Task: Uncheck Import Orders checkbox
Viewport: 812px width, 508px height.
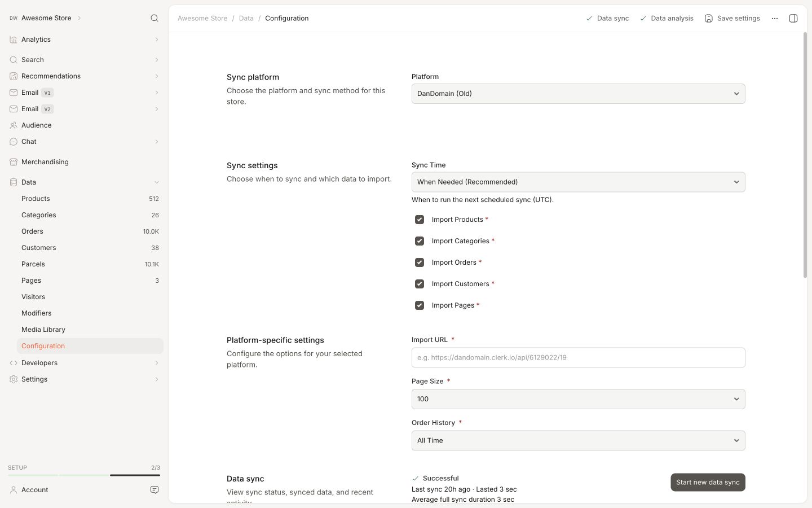Action: click(x=420, y=262)
